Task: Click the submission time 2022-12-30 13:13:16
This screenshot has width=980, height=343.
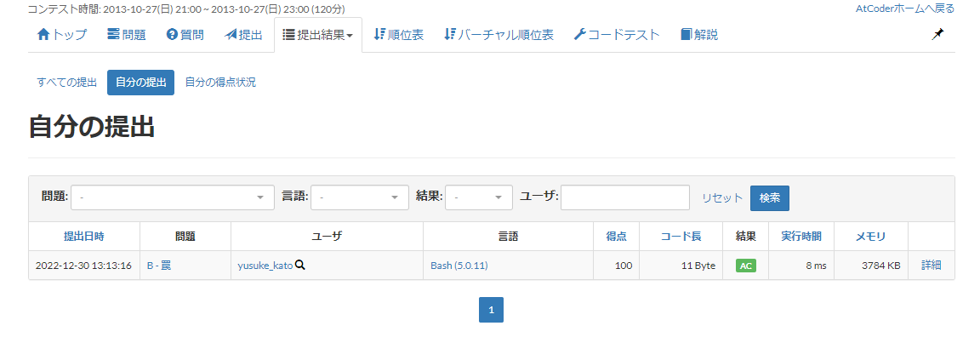Action: click(x=83, y=266)
